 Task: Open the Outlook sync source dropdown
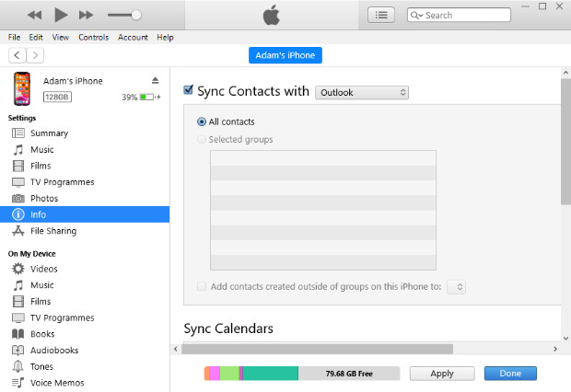pos(362,92)
